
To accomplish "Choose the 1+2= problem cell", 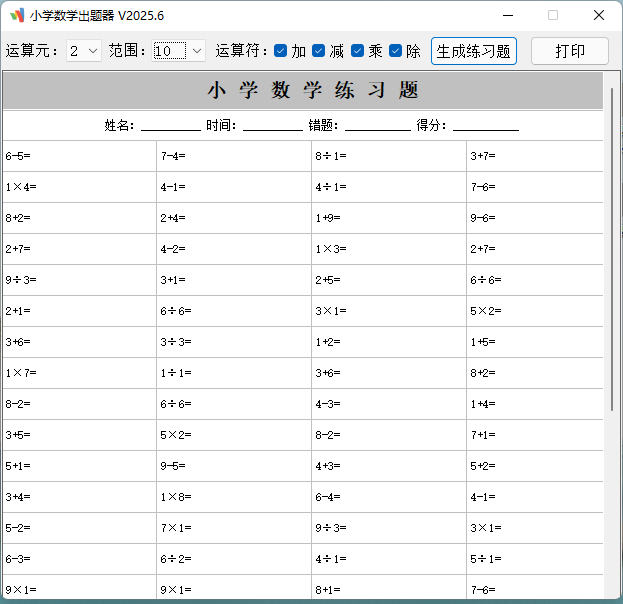I will (x=389, y=342).
